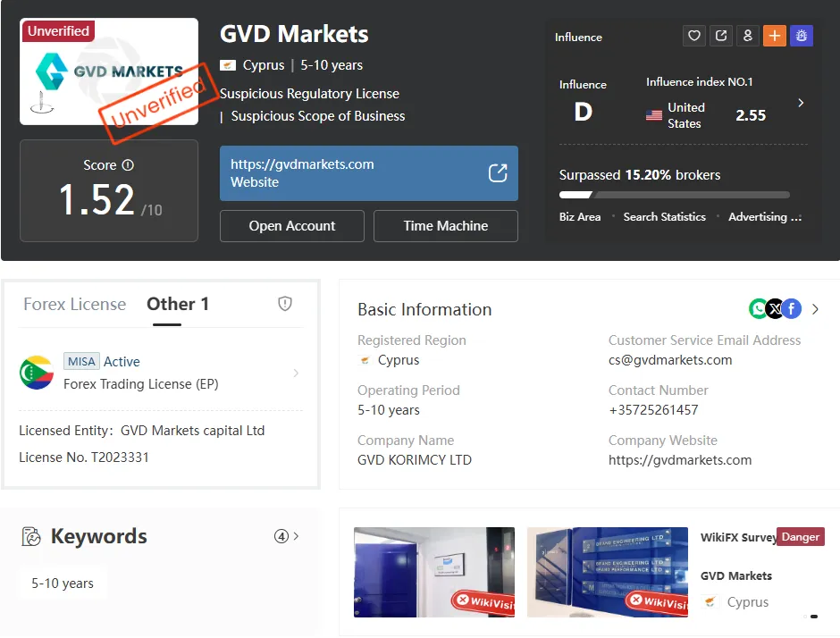Click the 5-10 years keyword tag
This screenshot has width=840, height=638.
pos(63,583)
